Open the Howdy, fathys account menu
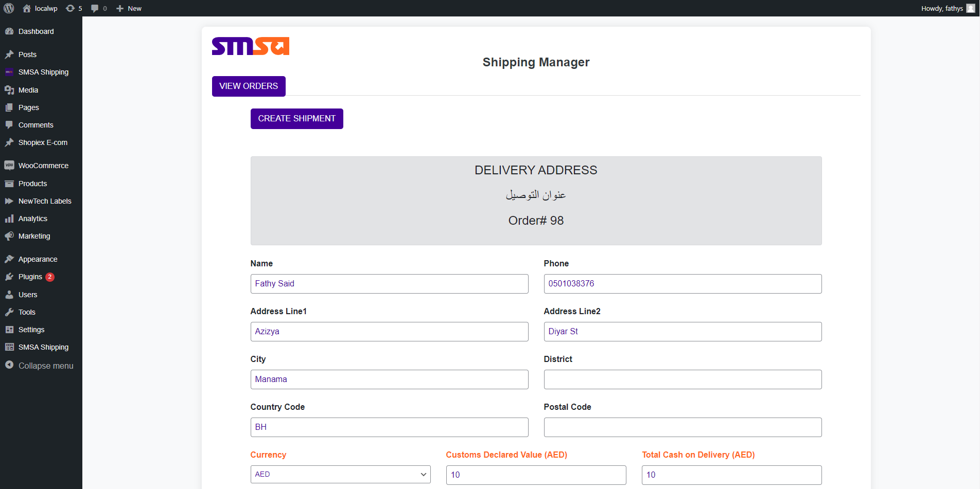 (x=942, y=8)
